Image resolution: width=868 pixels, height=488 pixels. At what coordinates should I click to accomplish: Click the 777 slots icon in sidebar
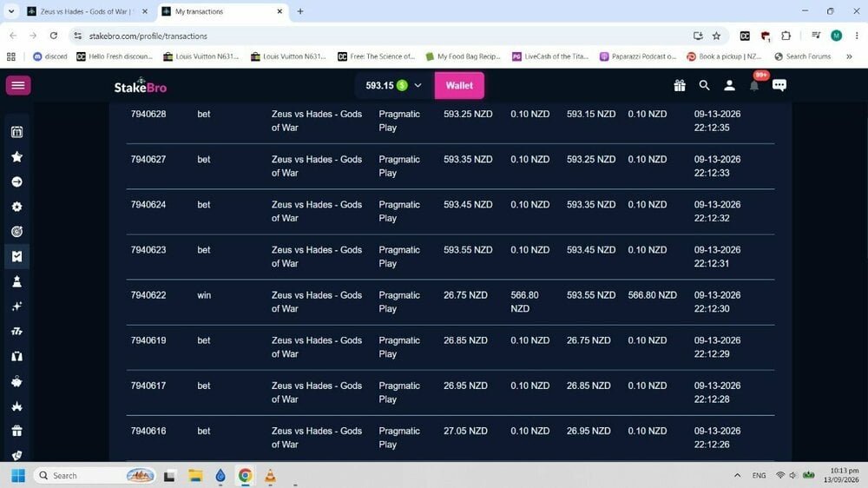click(x=17, y=331)
